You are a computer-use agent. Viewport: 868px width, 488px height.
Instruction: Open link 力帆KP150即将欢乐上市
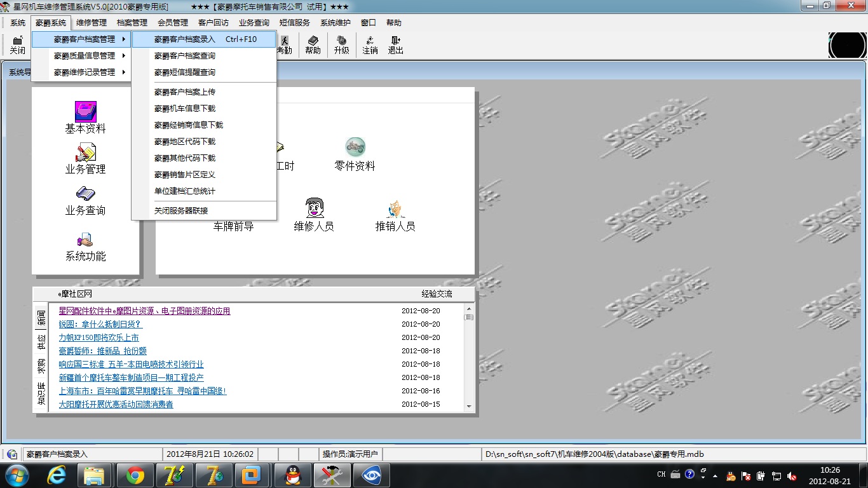[98, 337]
